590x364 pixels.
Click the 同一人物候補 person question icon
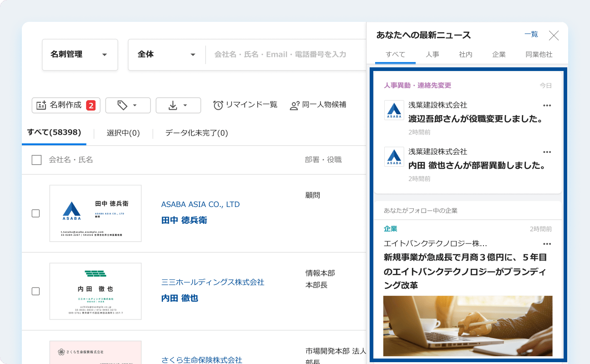pos(295,106)
